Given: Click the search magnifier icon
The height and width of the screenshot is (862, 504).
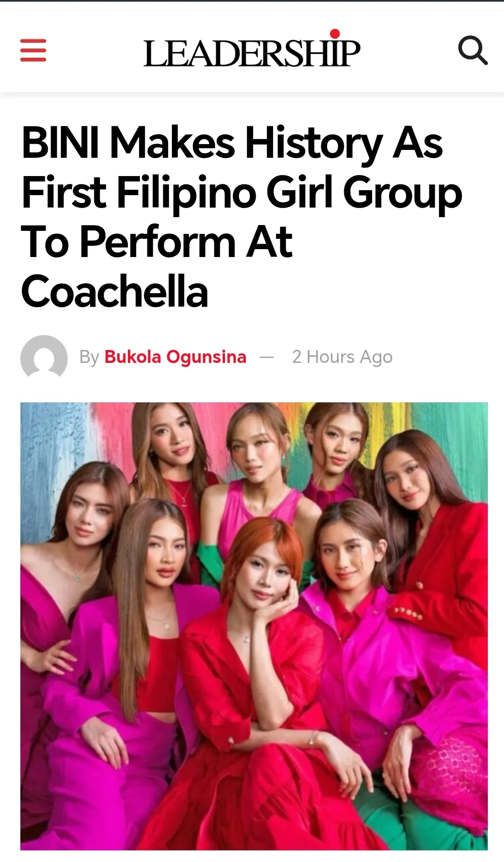Looking at the screenshot, I should pos(472,50).
